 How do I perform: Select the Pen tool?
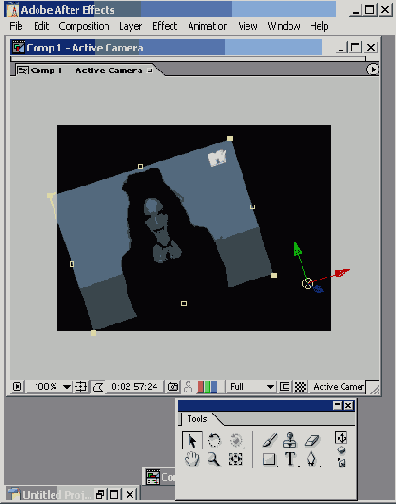point(311,459)
